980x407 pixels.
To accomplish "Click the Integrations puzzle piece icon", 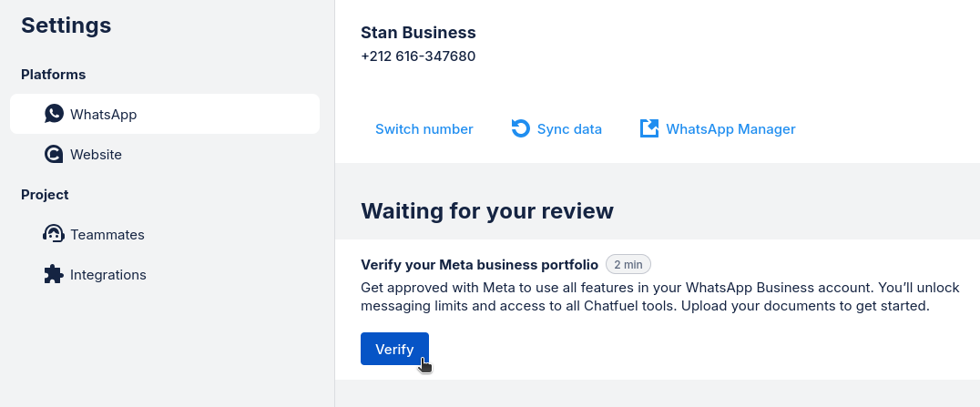I will pos(54,274).
